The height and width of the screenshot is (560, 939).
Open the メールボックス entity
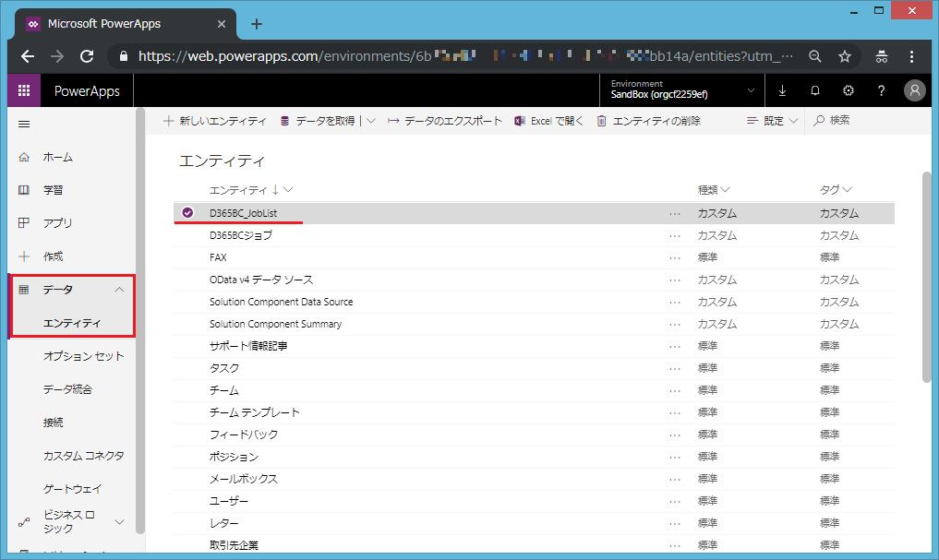[244, 479]
